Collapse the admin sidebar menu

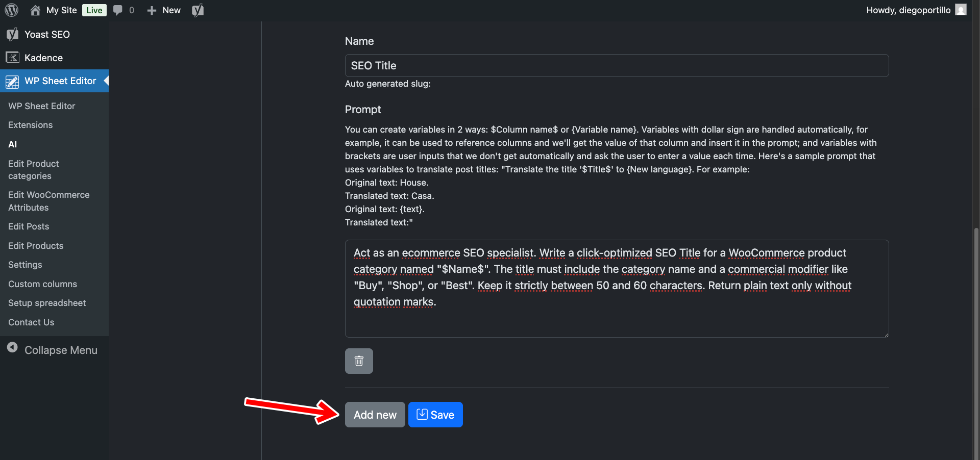[x=60, y=350]
